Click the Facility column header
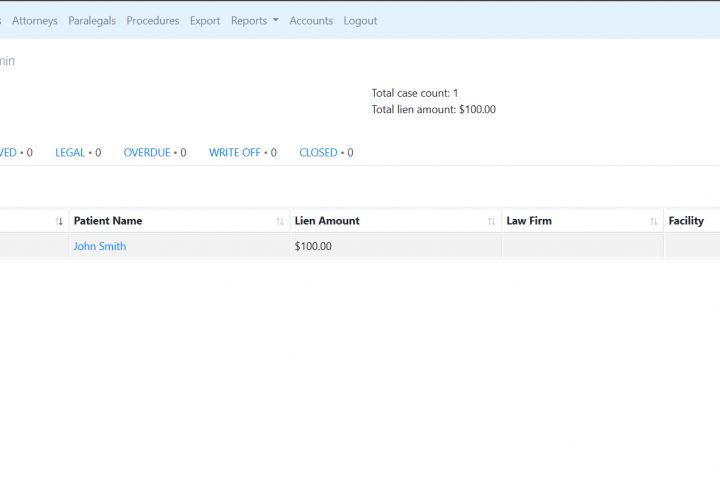The width and height of the screenshot is (720, 480). (686, 221)
